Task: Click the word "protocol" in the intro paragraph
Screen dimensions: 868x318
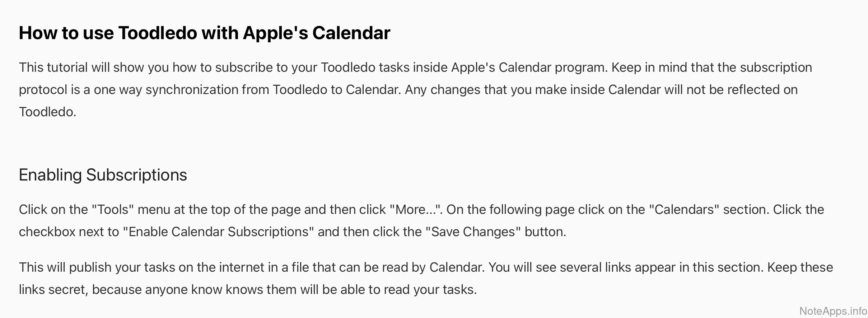Action: 43,90
